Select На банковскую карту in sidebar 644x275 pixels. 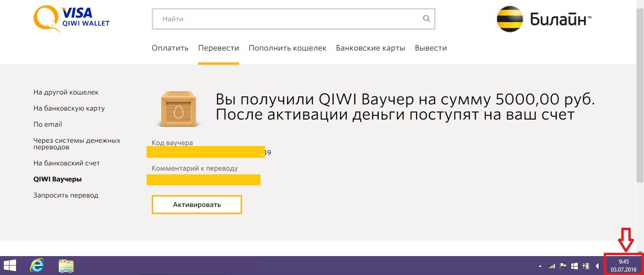pos(69,109)
